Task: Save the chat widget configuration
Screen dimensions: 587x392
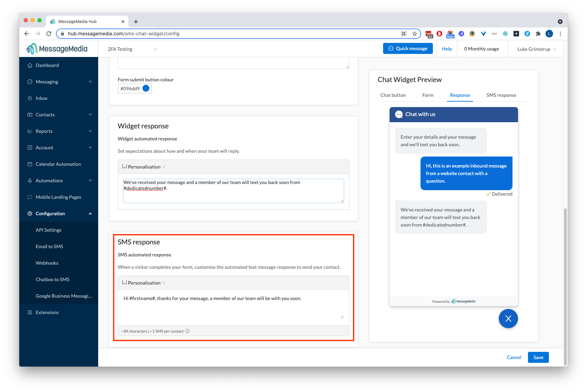Action: point(538,357)
